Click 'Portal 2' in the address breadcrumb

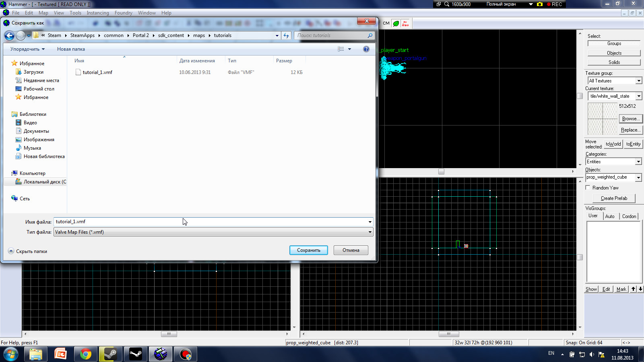click(141, 35)
